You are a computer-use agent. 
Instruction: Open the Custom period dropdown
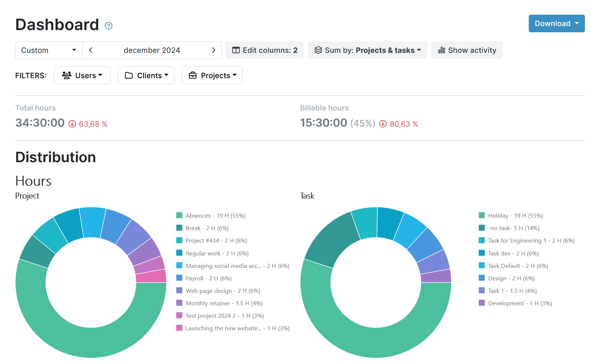point(49,50)
